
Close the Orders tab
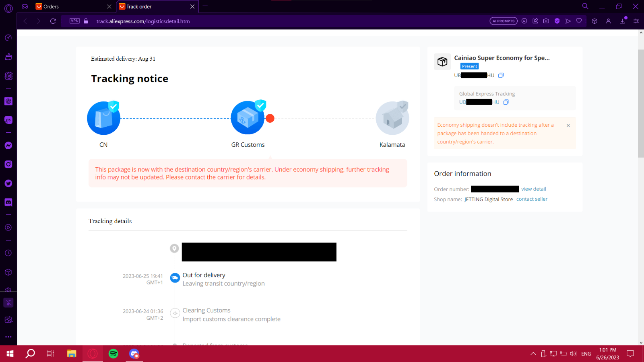109,6
